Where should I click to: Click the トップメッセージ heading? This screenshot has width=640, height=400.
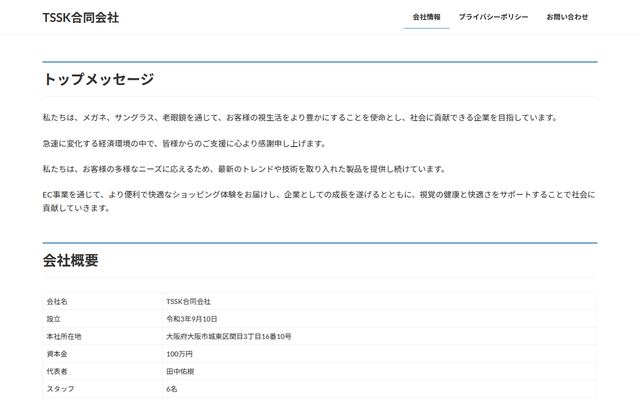click(98, 79)
